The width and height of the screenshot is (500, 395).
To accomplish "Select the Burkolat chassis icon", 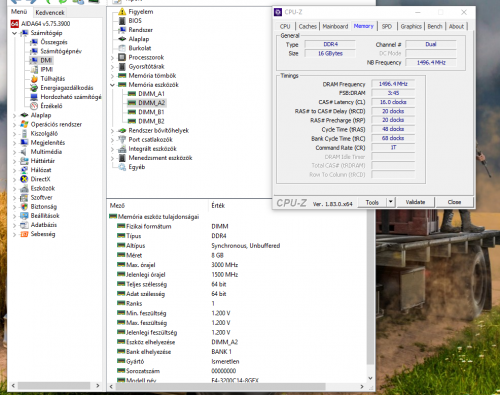I will pos(122,48).
